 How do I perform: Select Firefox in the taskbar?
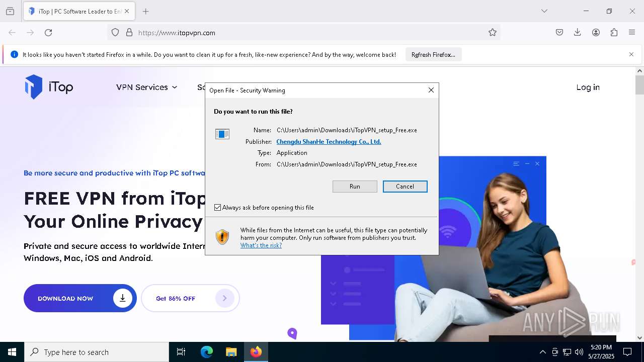tap(256, 352)
